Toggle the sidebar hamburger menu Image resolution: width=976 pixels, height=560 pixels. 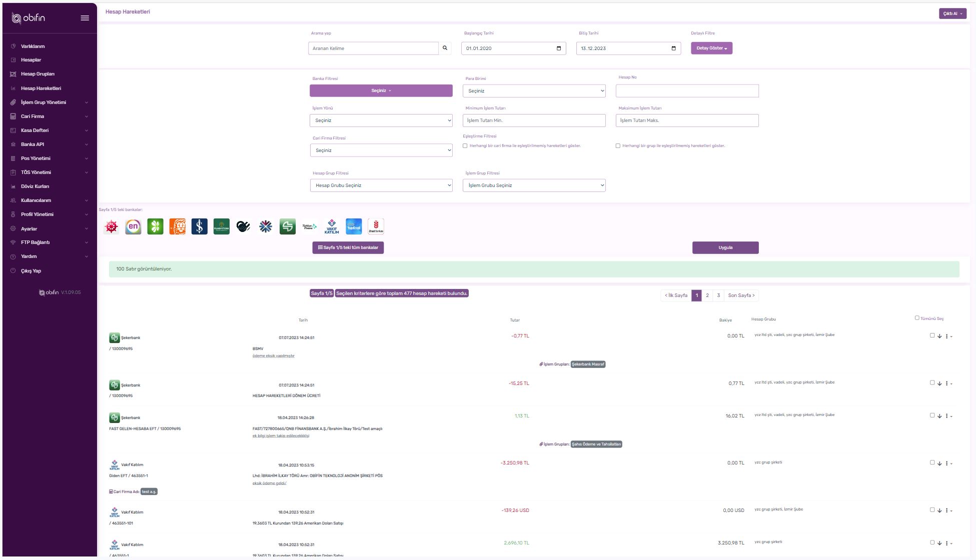[x=85, y=18]
